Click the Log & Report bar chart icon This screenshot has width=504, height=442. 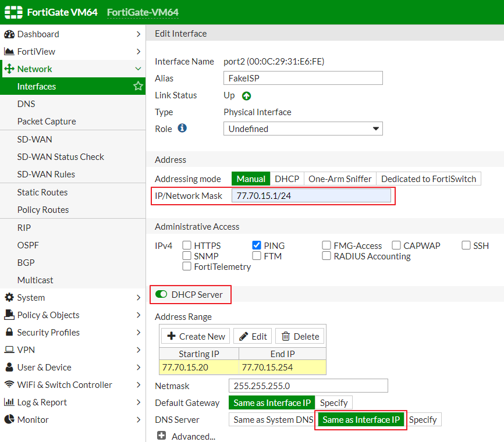[x=9, y=402]
